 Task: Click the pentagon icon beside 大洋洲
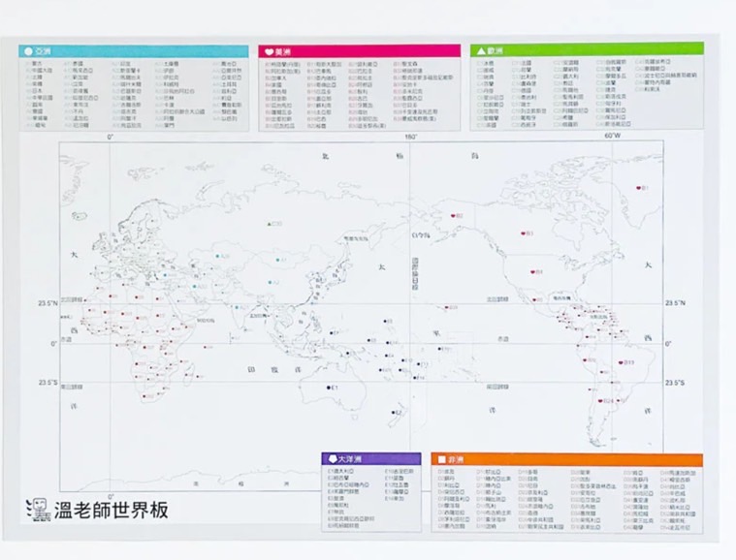click(333, 458)
